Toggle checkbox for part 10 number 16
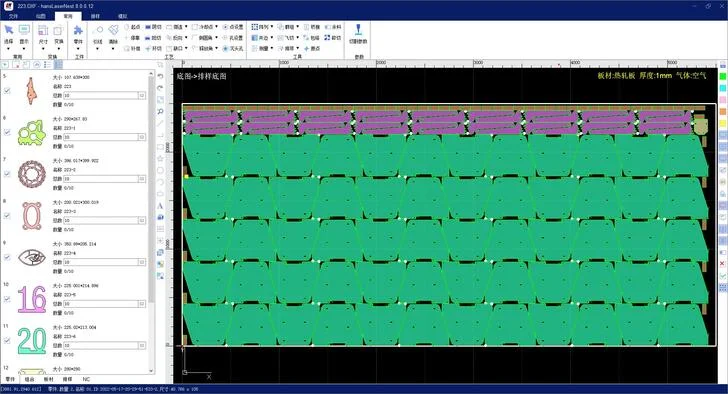This screenshot has height=394, width=728. [x=7, y=299]
